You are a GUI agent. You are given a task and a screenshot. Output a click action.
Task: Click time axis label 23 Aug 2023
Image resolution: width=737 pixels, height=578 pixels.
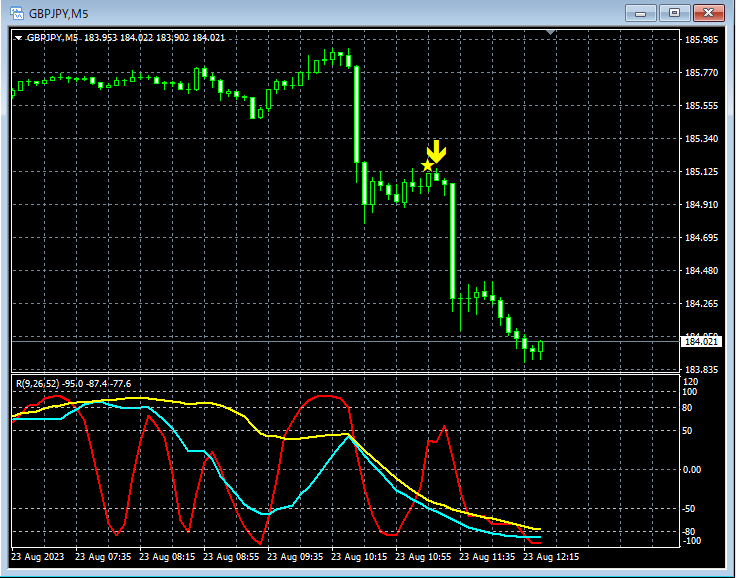38,557
